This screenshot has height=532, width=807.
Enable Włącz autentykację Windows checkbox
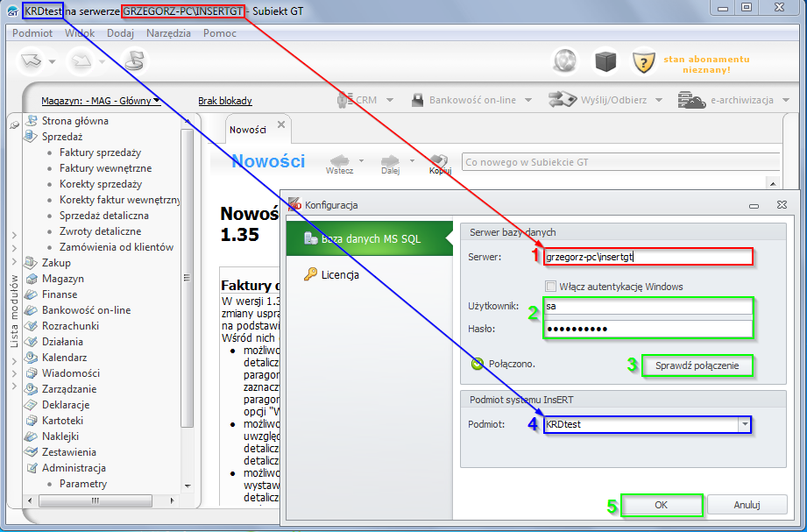pyautogui.click(x=550, y=287)
